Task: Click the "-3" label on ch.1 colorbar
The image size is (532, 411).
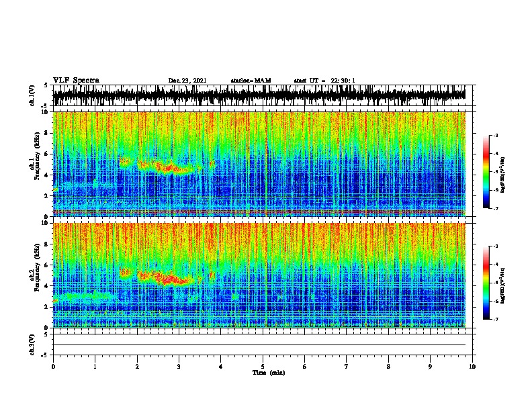Action: [495, 136]
